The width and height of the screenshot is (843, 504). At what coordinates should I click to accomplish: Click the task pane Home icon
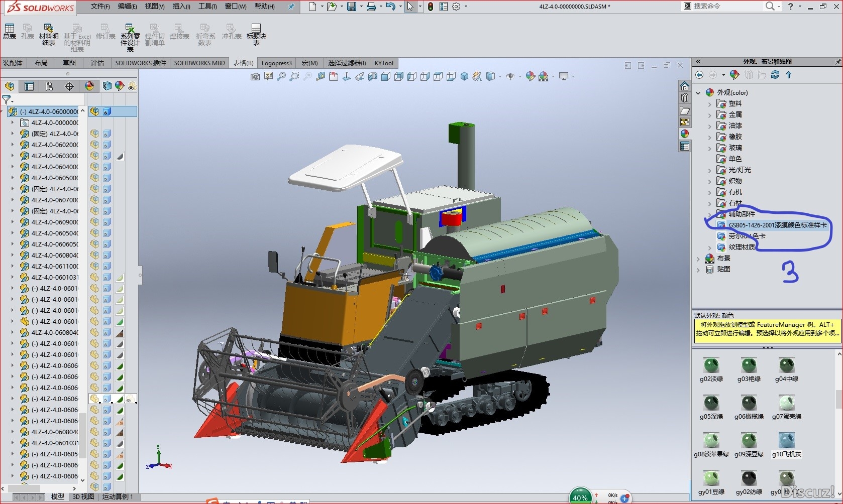(685, 86)
